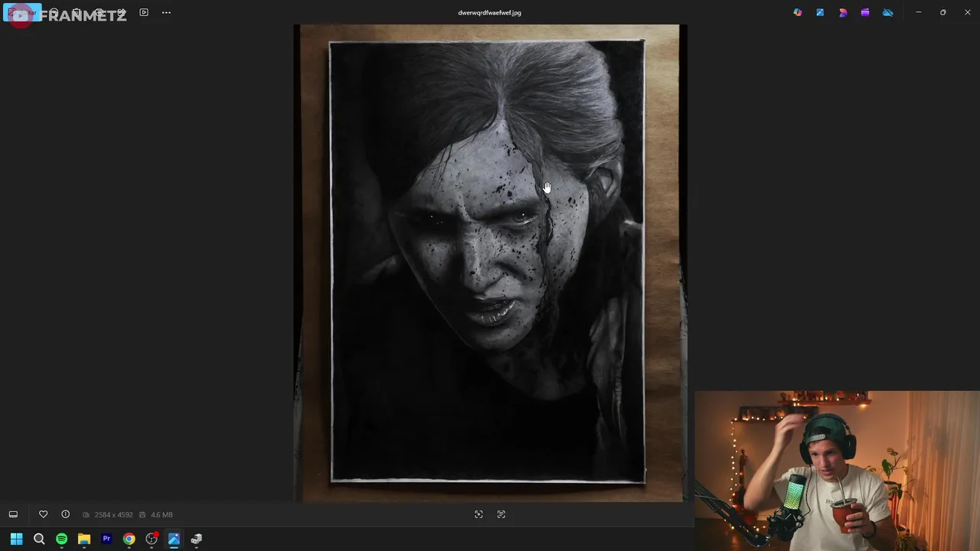Switch to Adobe Premiere Pro in the taskbar
Image resolution: width=980 pixels, height=551 pixels.
coord(106,539)
